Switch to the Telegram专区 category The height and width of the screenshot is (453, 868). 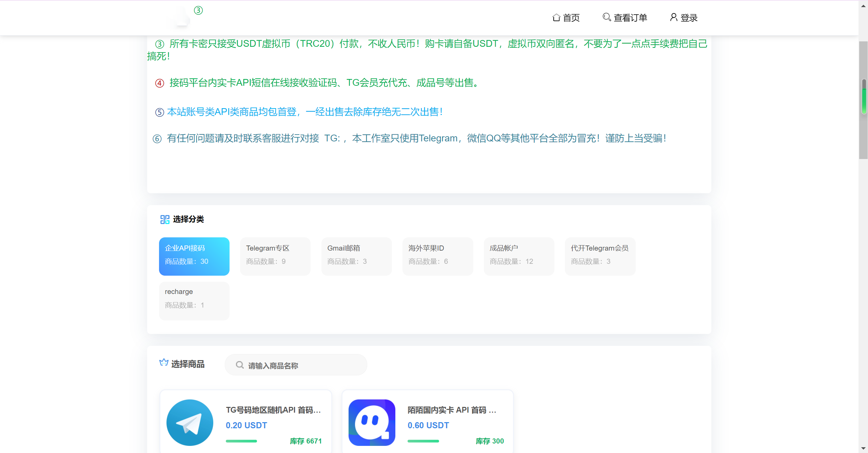click(275, 256)
